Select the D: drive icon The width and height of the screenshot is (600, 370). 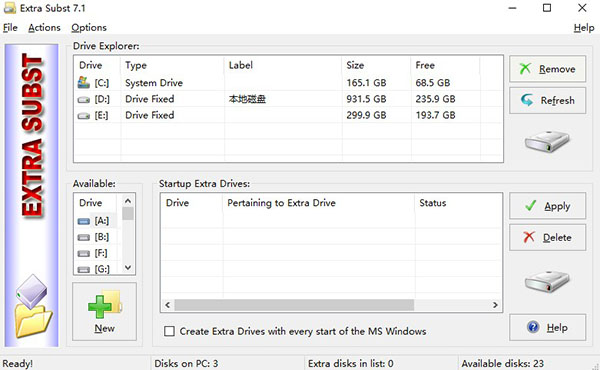click(83, 100)
